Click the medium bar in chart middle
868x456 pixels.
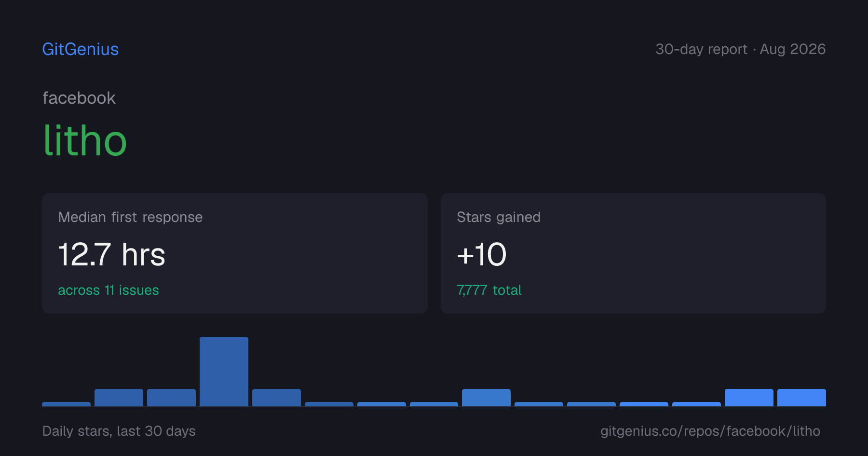click(486, 398)
